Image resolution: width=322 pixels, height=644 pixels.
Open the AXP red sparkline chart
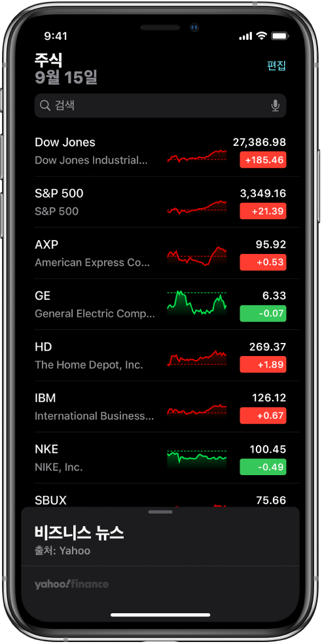(197, 257)
